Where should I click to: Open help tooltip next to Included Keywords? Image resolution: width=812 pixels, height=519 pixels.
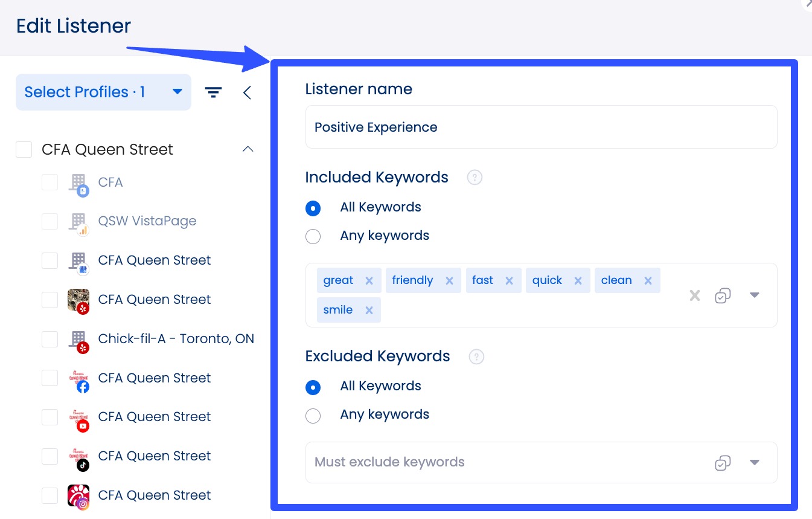tap(475, 178)
